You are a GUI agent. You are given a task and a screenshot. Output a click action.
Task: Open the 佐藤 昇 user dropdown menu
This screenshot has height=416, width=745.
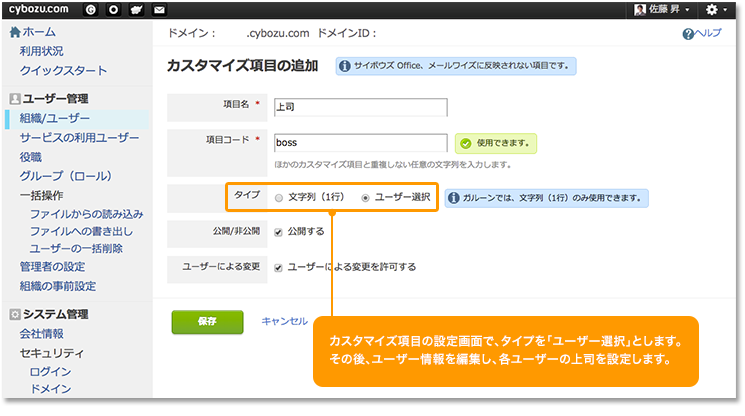(661, 9)
